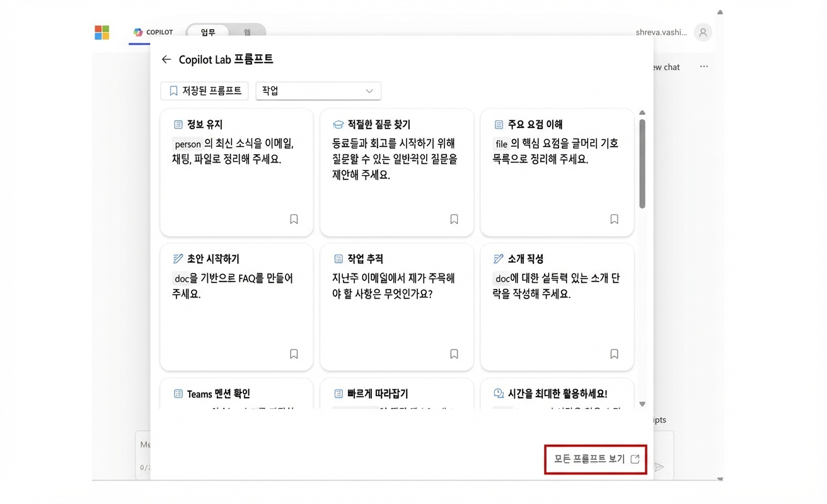The image size is (827, 504).
Task: Open the 작업 category dropdown
Action: click(318, 91)
